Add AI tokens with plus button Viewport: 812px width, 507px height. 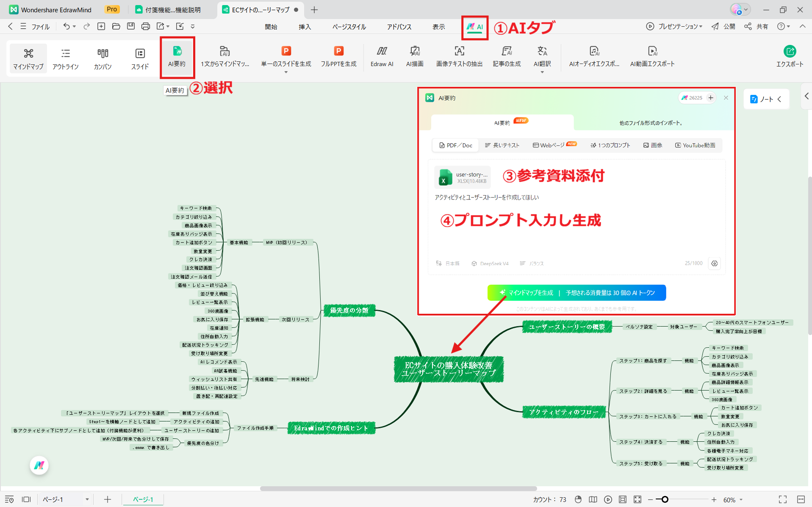711,98
